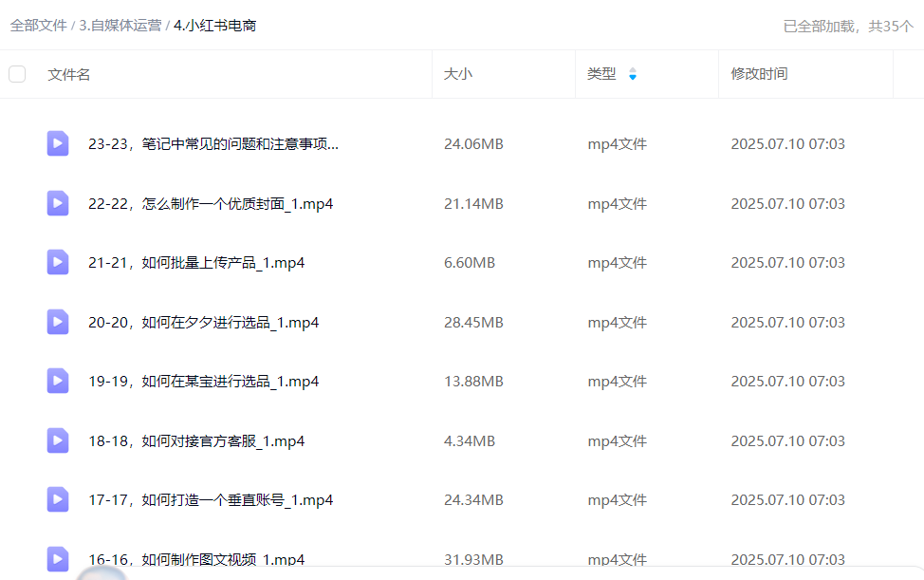Select the 17-17 如何打造一个垂直账号 row's date cell
This screenshot has width=924, height=580.
(x=787, y=500)
